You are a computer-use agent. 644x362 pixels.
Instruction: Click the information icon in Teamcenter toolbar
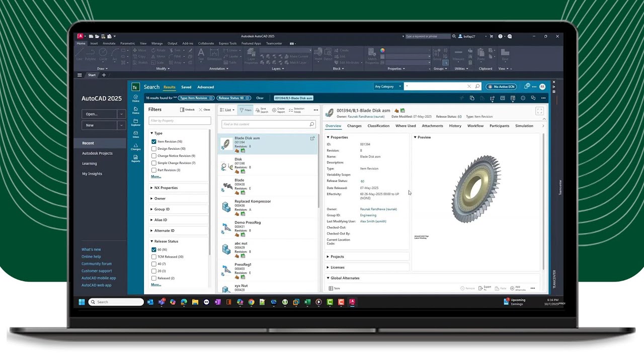tap(523, 98)
